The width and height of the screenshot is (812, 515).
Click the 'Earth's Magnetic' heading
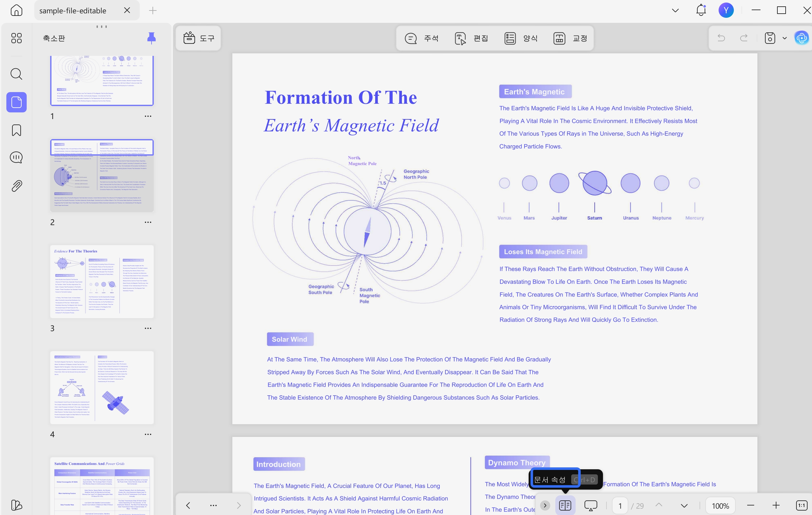click(x=535, y=92)
